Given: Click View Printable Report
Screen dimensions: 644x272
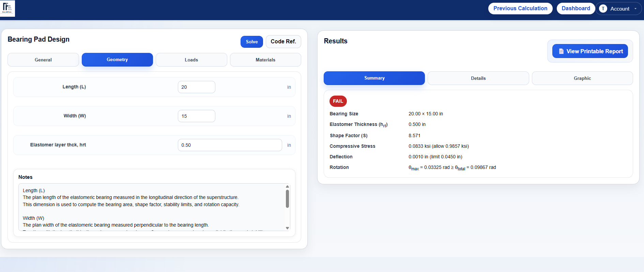Looking at the screenshot, I should coord(590,51).
